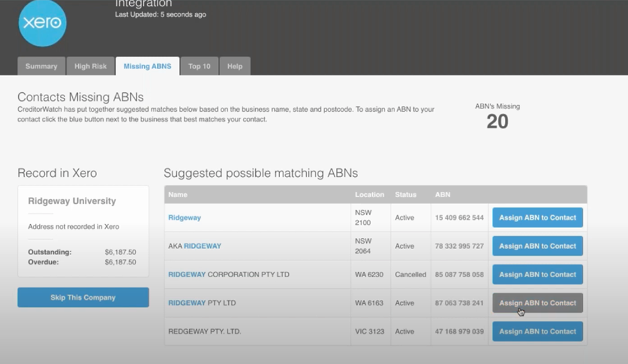Click the ABN's Missing count 20

pyautogui.click(x=497, y=121)
